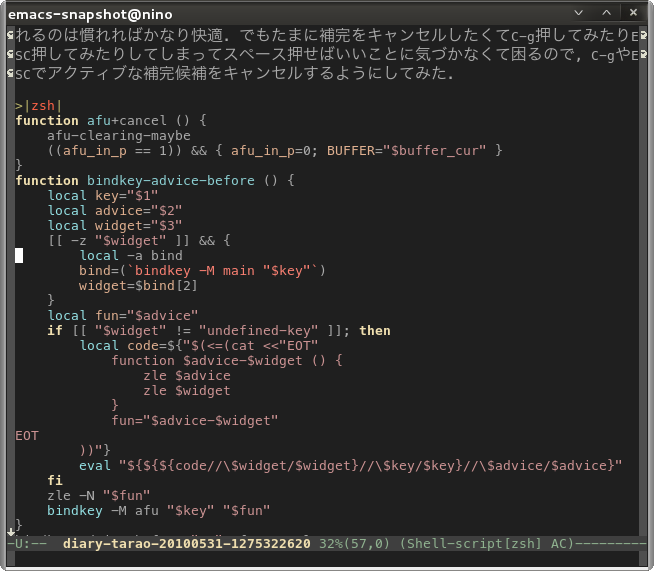Click the zle -N "$fun" line
The height and width of the screenshot is (571, 654).
[x=98, y=496]
